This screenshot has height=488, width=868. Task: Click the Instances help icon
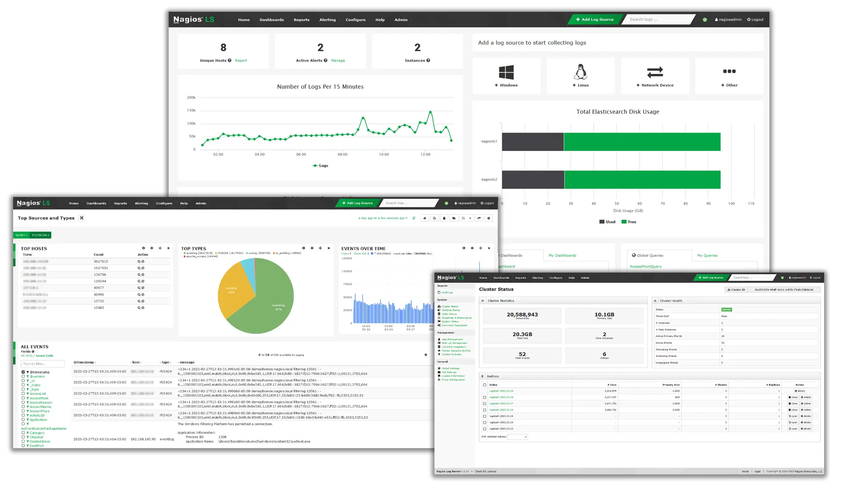point(428,61)
